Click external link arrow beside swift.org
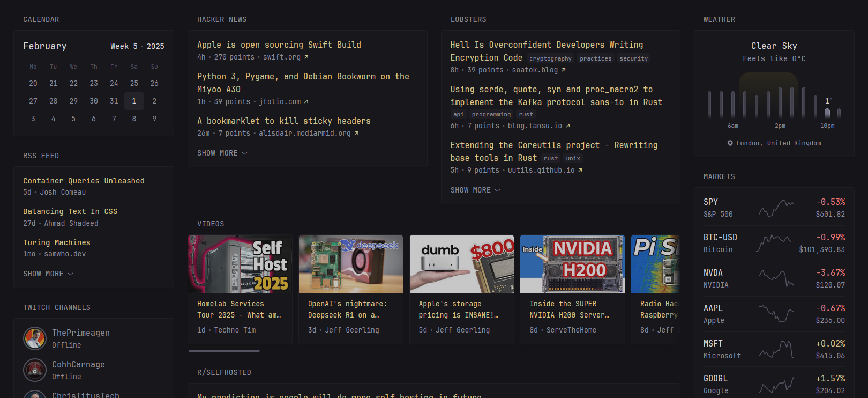 [306, 57]
